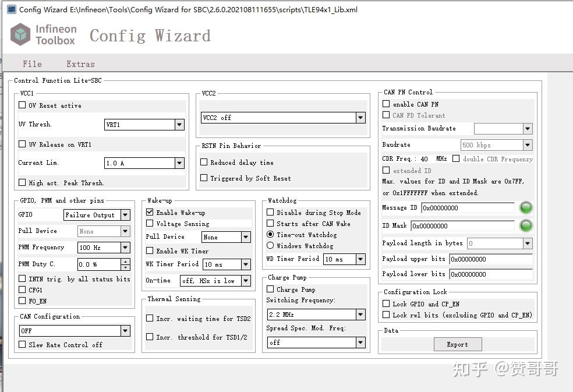Image resolution: width=573 pixels, height=392 pixels.
Task: Click the ID Mask input field
Action: 462,225
